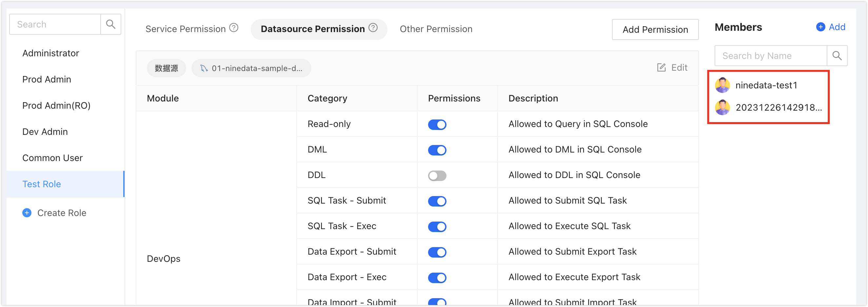Toggle the SQL Task - Exec permission
Viewport: 868px width, 307px height.
coord(437,227)
